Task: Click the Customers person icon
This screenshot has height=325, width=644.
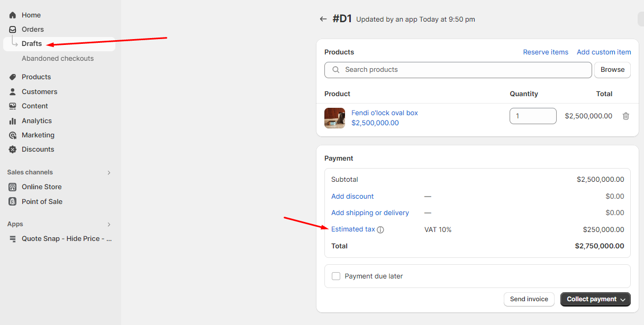Action: pos(13,92)
